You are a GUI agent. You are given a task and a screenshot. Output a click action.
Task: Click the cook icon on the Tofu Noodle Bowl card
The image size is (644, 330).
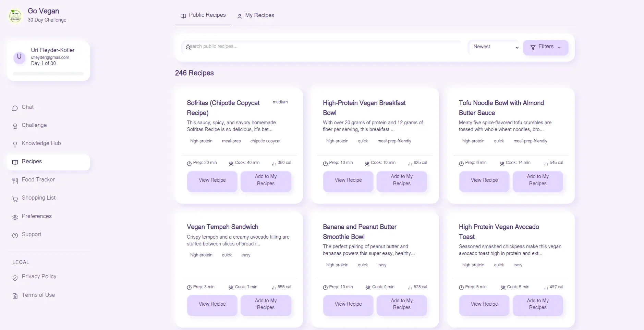[x=502, y=164]
